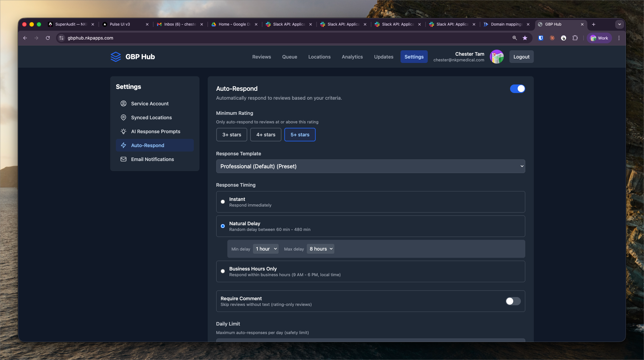
Task: Expand the Min delay 1 hour dropdown
Action: [266, 249]
